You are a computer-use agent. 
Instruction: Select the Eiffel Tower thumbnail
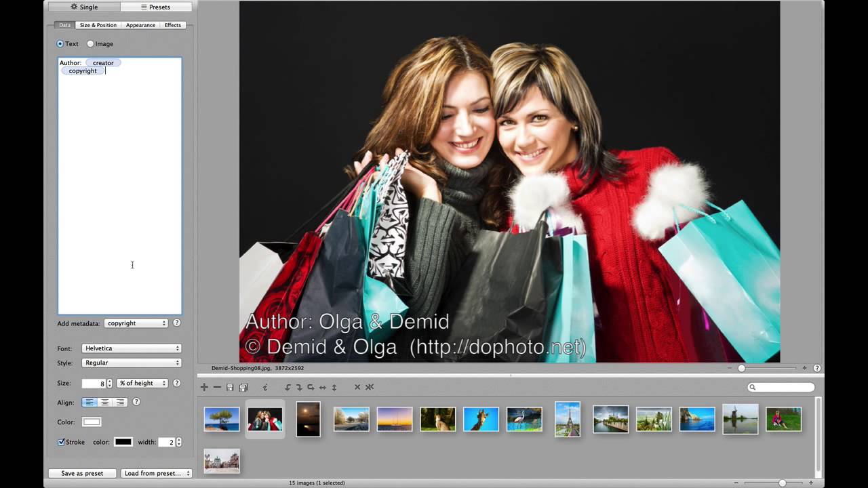[568, 419]
